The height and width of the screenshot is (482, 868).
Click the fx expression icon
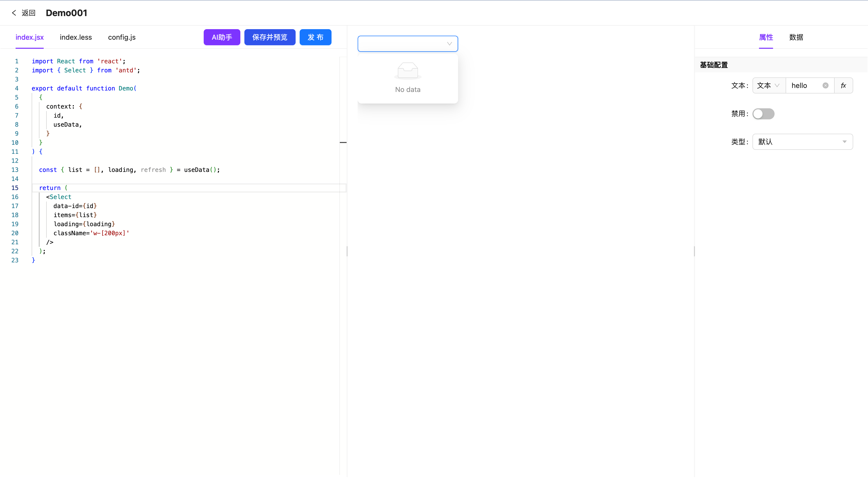(x=843, y=86)
